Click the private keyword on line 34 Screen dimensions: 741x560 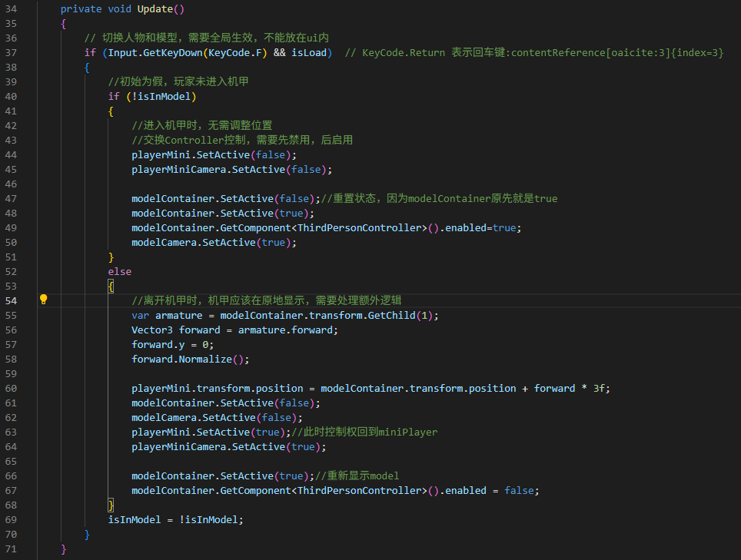[81, 9]
